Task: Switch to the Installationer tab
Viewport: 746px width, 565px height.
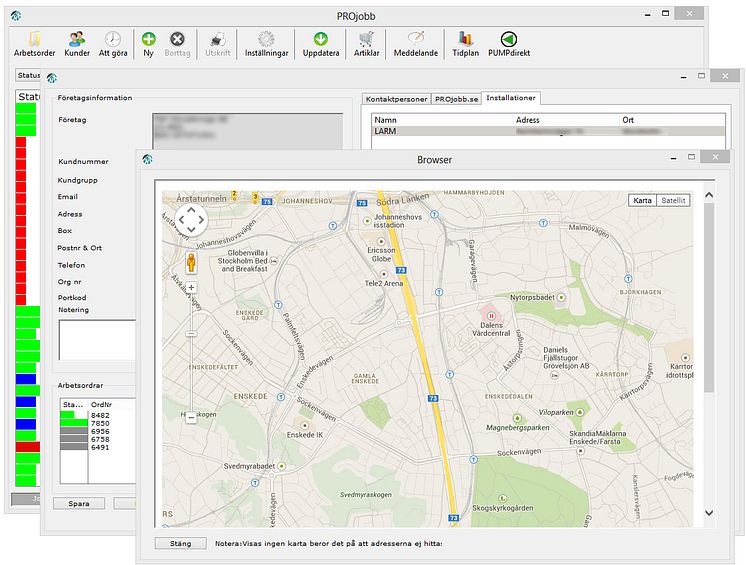Action: coord(510,97)
